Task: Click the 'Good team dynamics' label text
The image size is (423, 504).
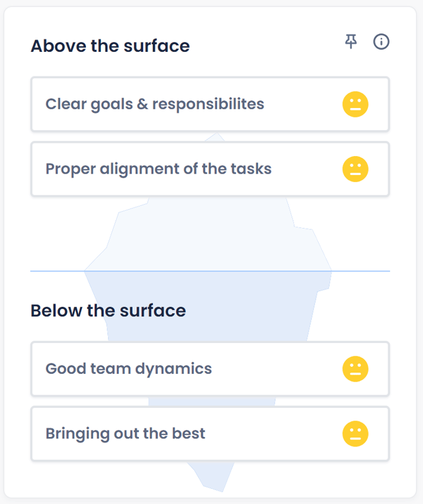Action: tap(129, 369)
